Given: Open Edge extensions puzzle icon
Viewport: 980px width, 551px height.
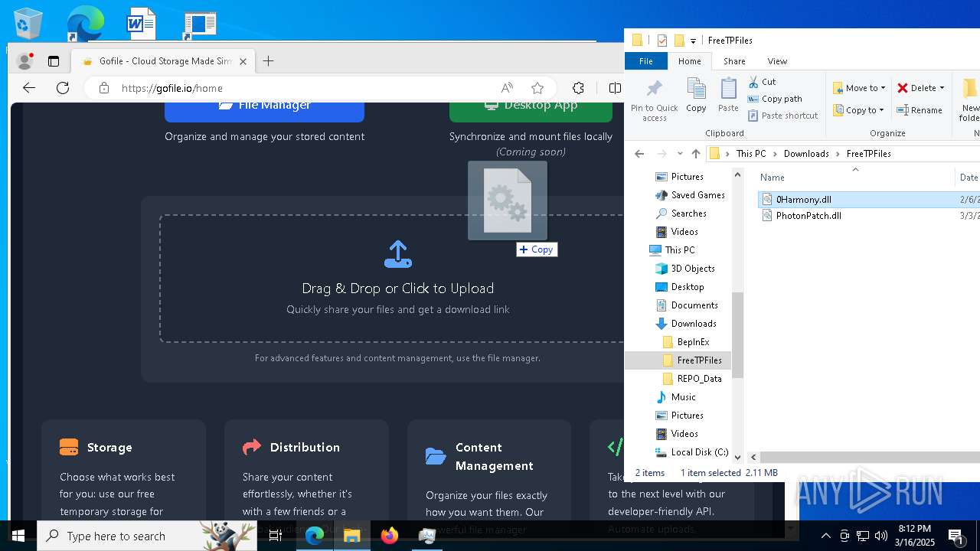Looking at the screenshot, I should point(579,88).
